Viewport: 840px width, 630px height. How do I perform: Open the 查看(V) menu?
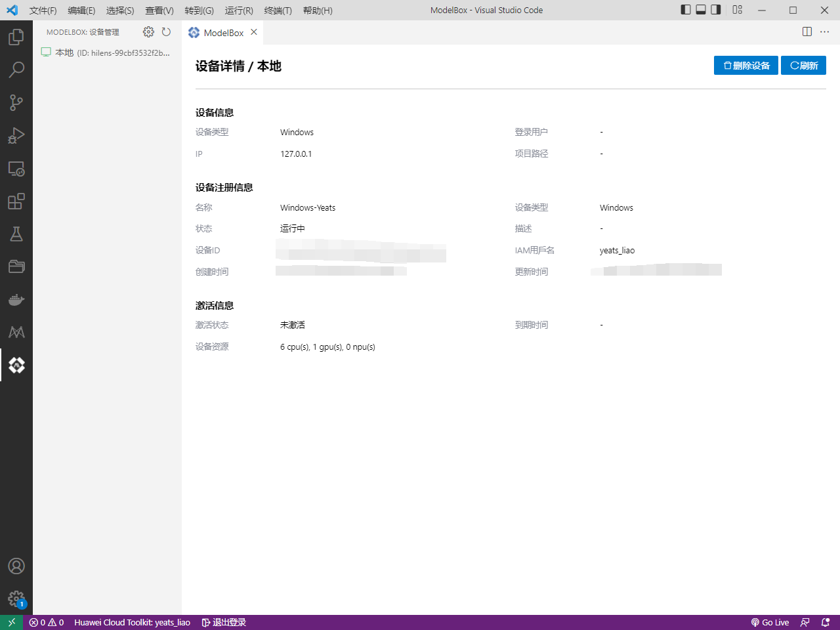pos(159,10)
